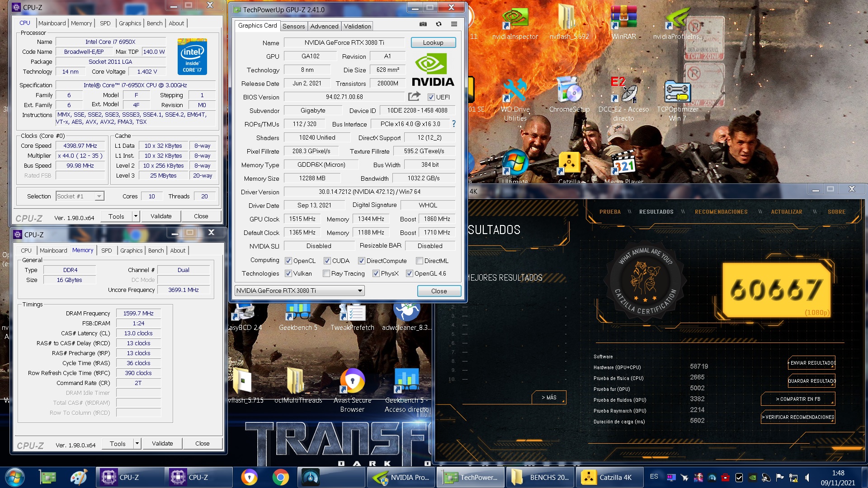Click the Bus Interface question mark

point(454,124)
